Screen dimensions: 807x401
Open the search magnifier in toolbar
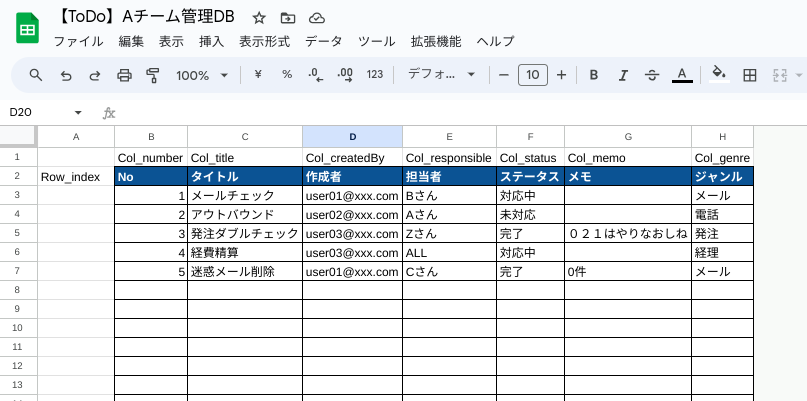[x=36, y=75]
